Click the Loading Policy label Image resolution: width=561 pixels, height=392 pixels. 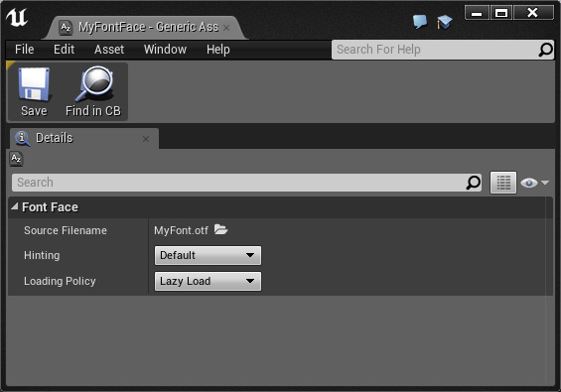[x=60, y=281]
